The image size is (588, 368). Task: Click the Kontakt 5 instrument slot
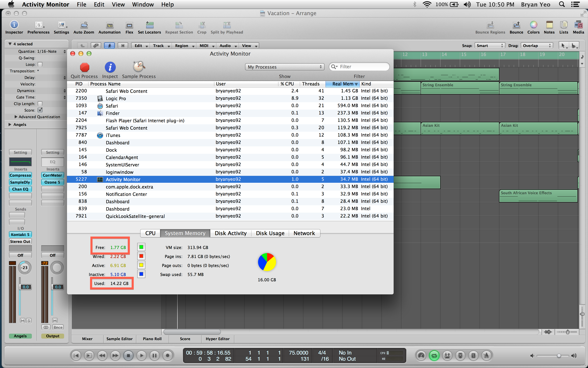[20, 234]
